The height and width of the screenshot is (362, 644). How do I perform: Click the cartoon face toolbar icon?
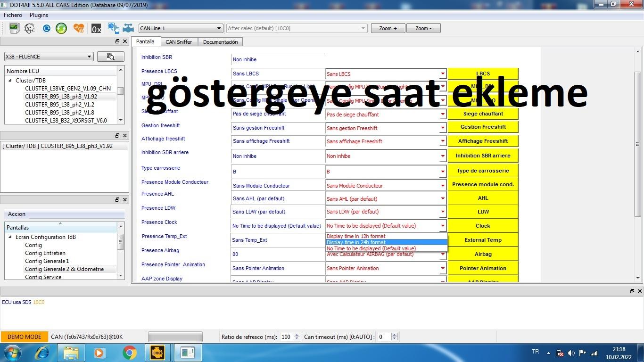coord(29,28)
